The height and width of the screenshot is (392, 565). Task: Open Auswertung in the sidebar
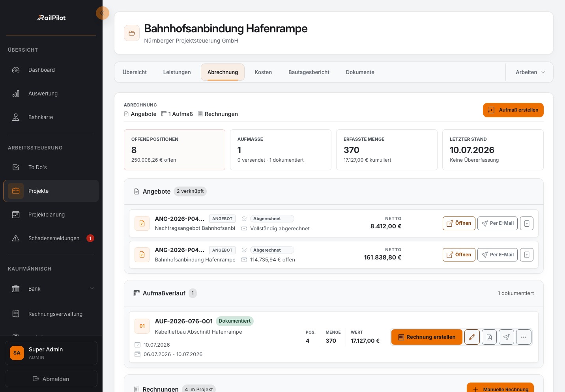click(51, 93)
